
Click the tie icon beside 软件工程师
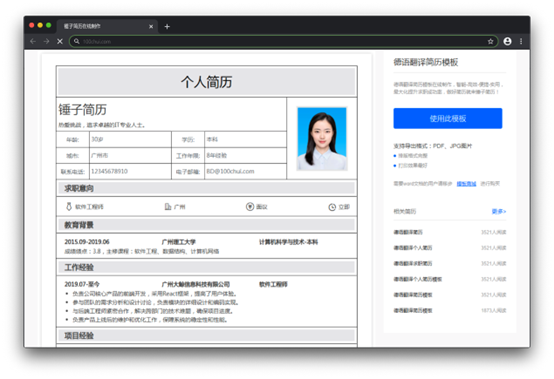pyautogui.click(x=69, y=207)
